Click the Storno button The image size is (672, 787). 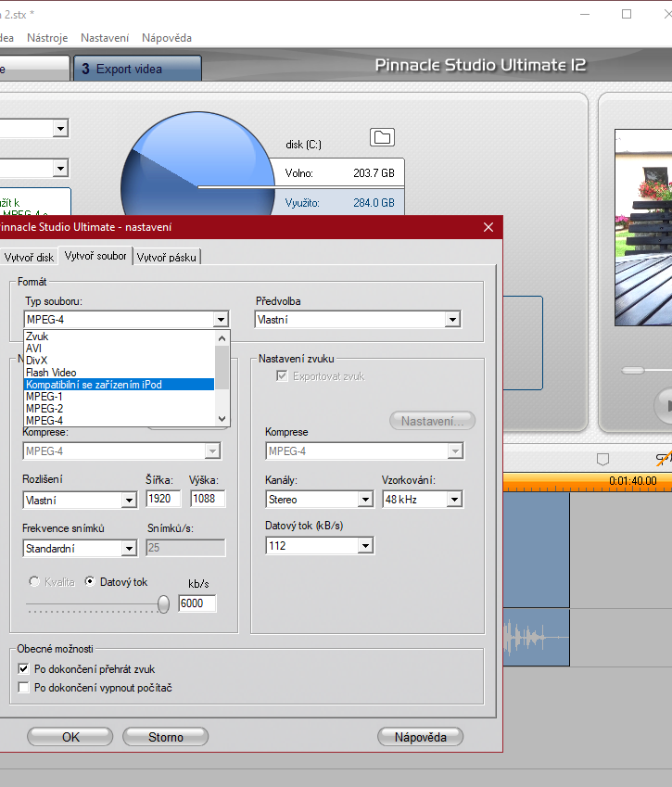(x=166, y=737)
